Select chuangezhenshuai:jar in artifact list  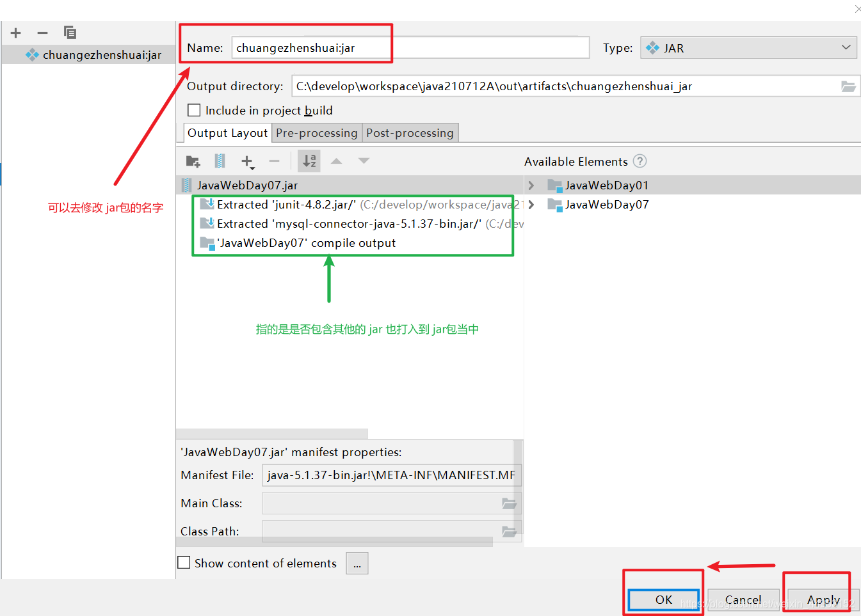pos(89,55)
